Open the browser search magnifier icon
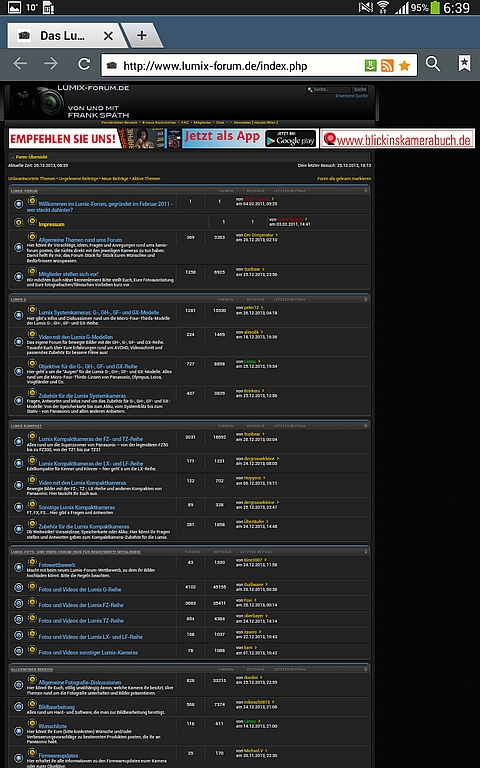 (x=432, y=64)
